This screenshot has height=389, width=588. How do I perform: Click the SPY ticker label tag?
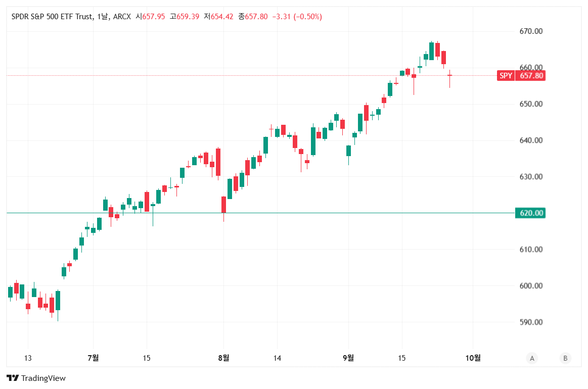506,76
